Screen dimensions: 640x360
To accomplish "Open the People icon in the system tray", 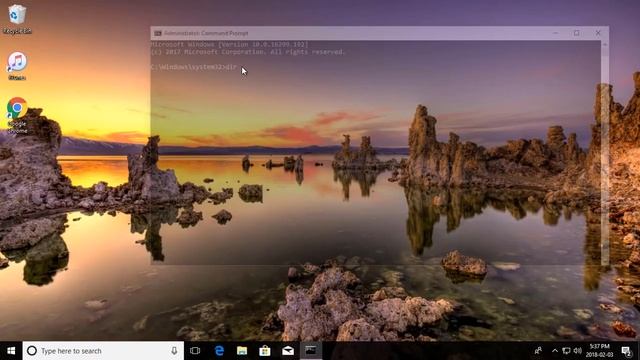I will coord(538,351).
